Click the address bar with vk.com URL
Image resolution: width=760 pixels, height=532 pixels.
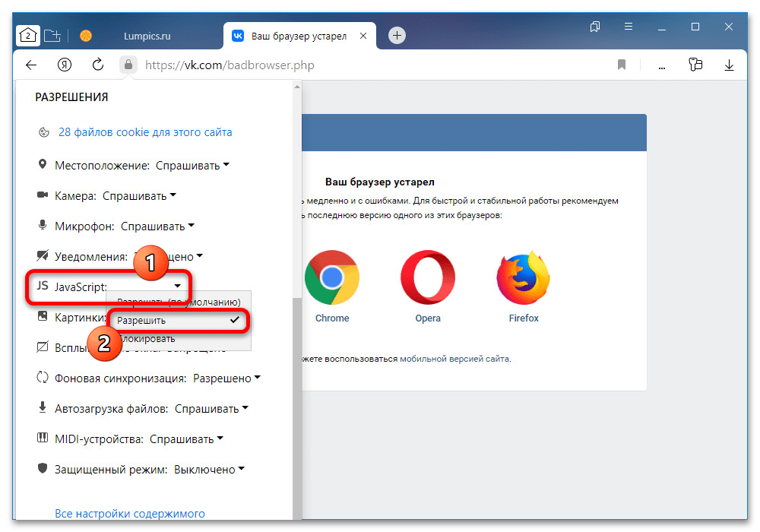coord(230,65)
